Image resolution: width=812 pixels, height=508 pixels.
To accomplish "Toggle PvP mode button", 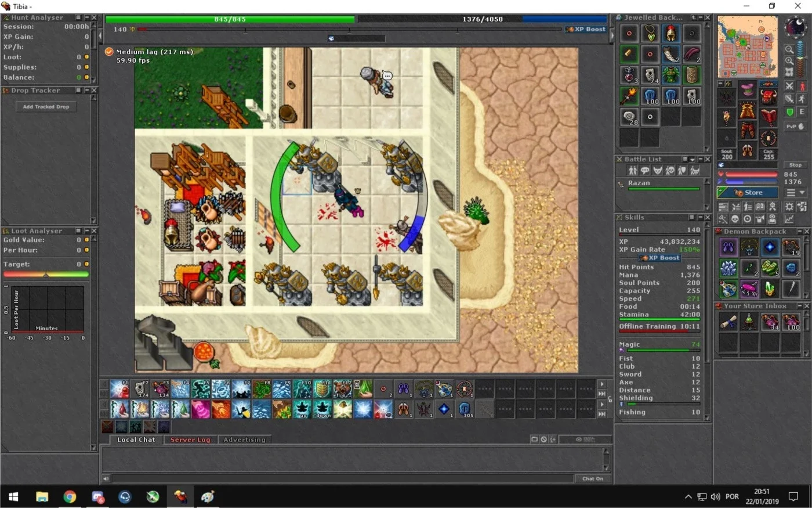I will (x=795, y=127).
